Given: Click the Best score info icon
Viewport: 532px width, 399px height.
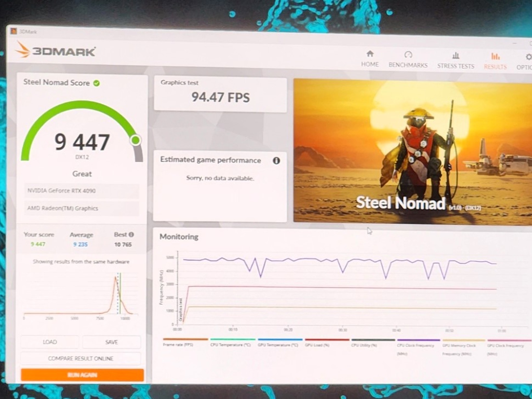Looking at the screenshot, I should coord(131,235).
